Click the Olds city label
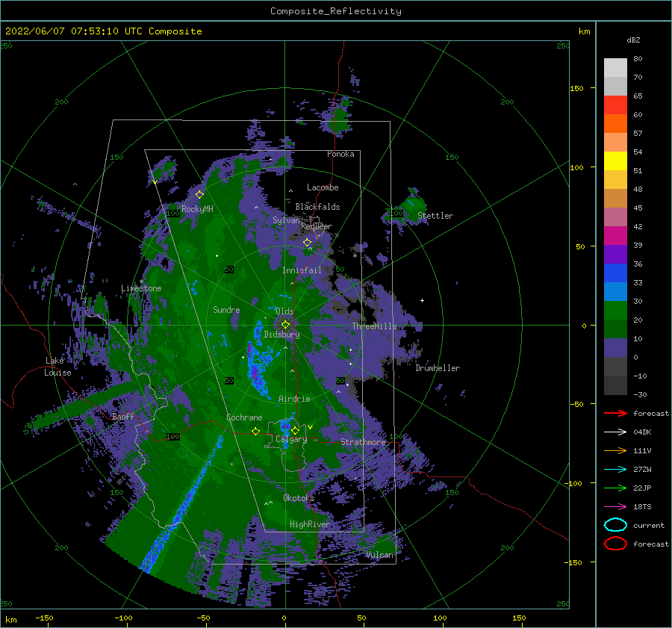The height and width of the screenshot is (628, 672). tap(284, 311)
